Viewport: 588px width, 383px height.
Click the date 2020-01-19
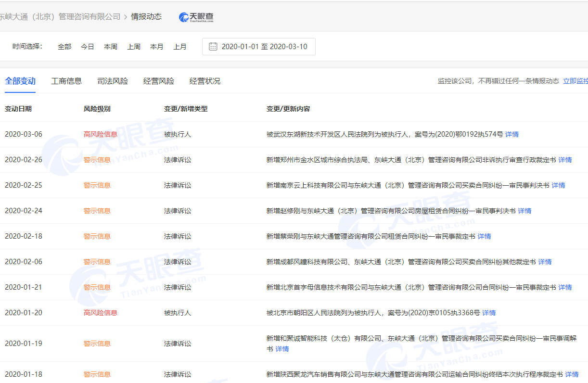tap(24, 344)
